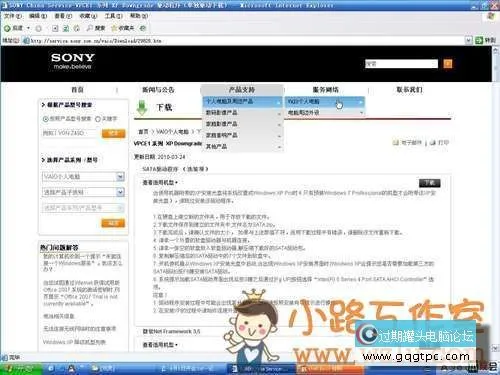Click the Search (搜索) toolbar button
Screen dimensions: 500x375
click(x=96, y=29)
